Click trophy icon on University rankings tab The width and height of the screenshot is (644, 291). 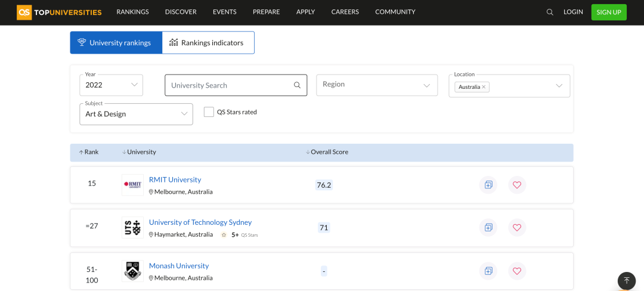coord(82,42)
